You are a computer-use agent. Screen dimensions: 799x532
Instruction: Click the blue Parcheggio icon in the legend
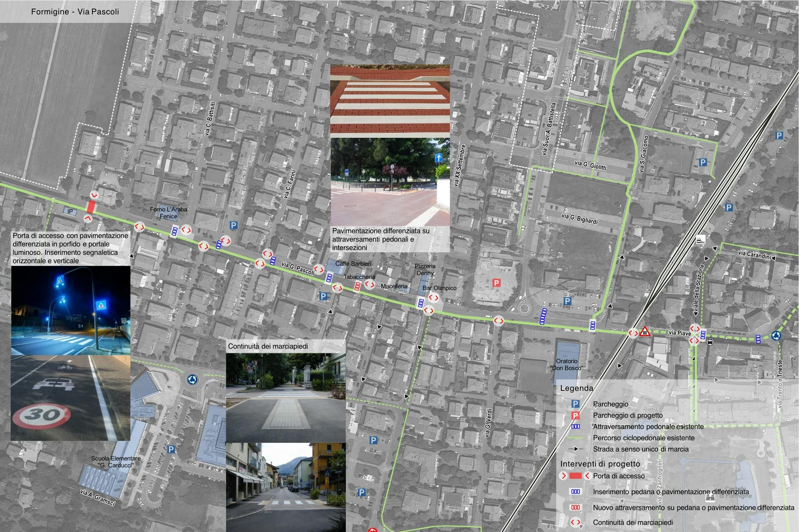(575, 404)
